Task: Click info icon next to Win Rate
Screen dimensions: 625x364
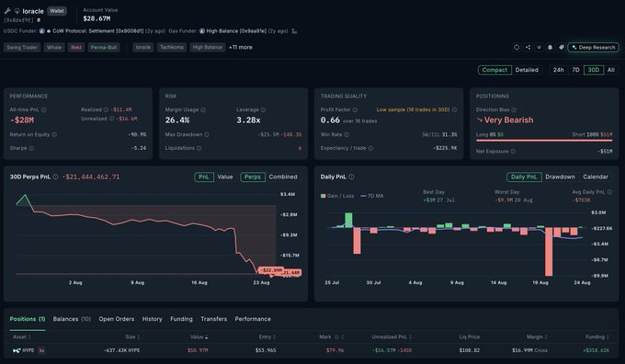Action: [x=347, y=134]
